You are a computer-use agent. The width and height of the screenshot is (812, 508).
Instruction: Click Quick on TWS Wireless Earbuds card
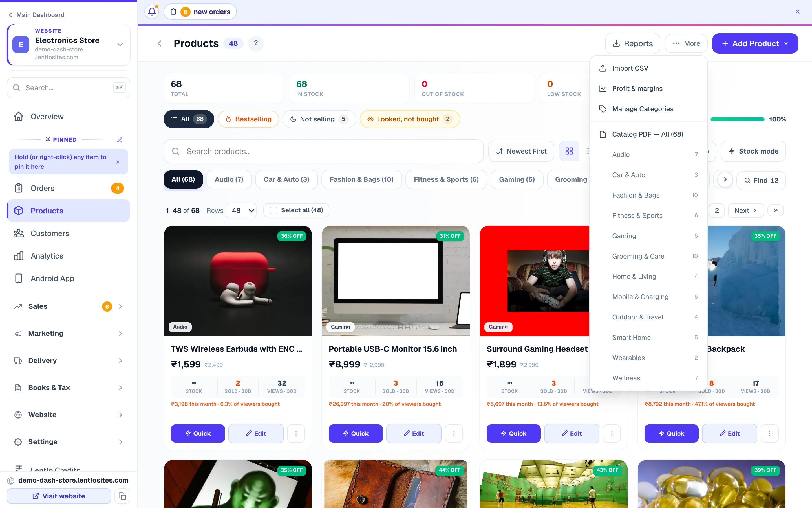pyautogui.click(x=198, y=433)
